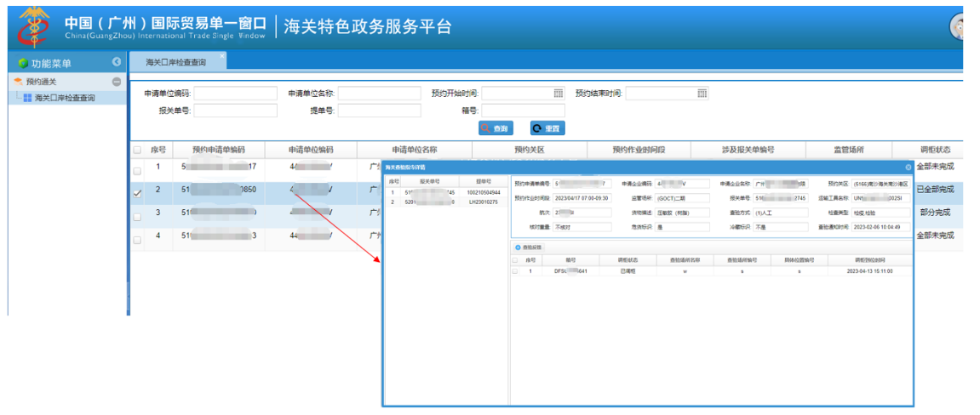
Task: Toggle the select-all checkbox in main table
Action: click(x=137, y=150)
